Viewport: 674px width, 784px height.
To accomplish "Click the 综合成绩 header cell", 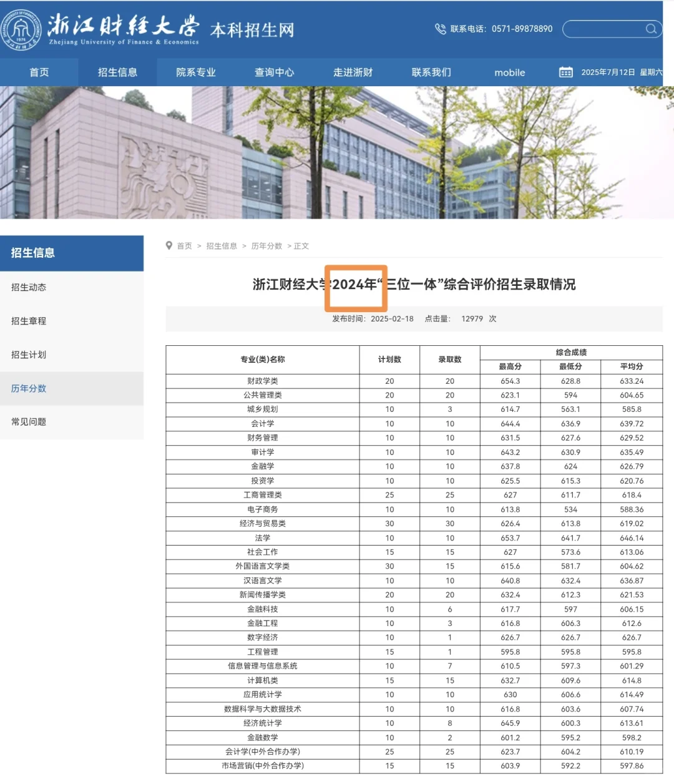I will (x=571, y=352).
